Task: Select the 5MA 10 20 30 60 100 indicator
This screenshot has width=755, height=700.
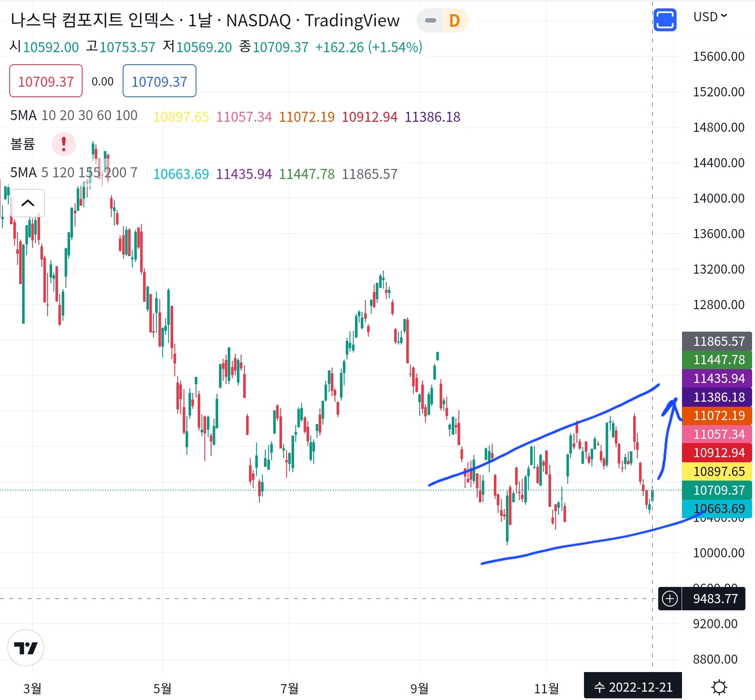Action: (x=74, y=116)
